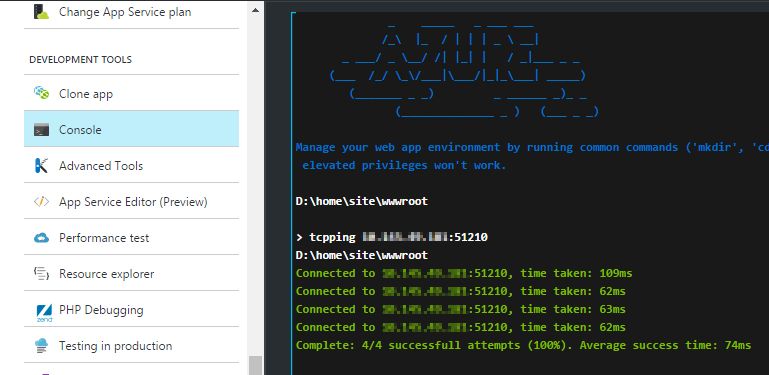Click the tcpping command line in console
Viewport: 769px width, 375px height.
[x=392, y=237]
